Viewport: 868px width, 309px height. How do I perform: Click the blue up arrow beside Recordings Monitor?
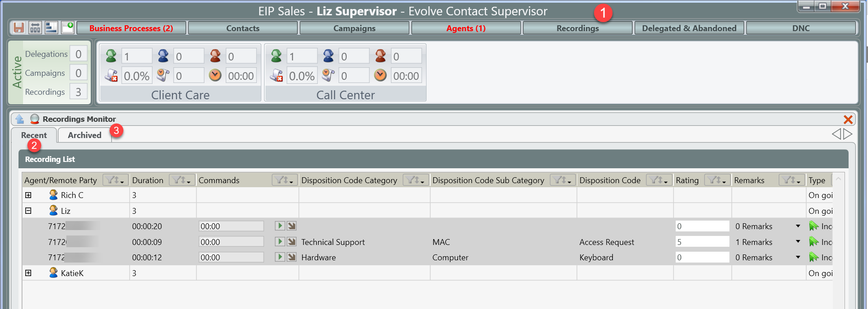pos(19,119)
